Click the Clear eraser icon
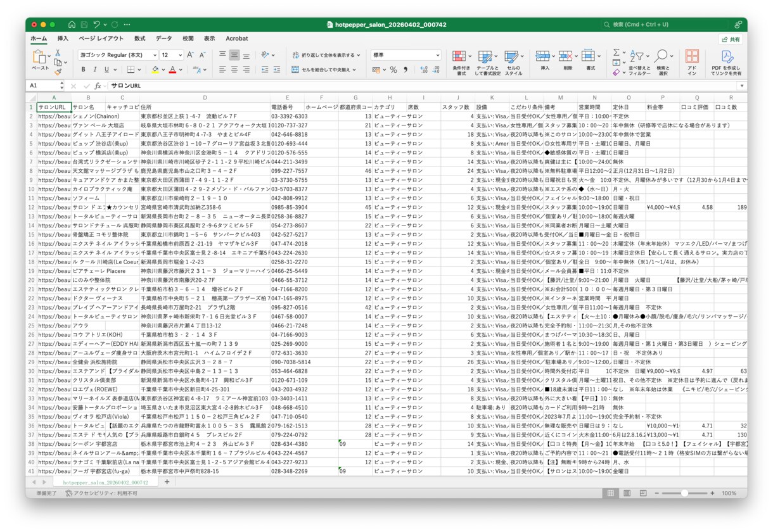 (x=616, y=73)
